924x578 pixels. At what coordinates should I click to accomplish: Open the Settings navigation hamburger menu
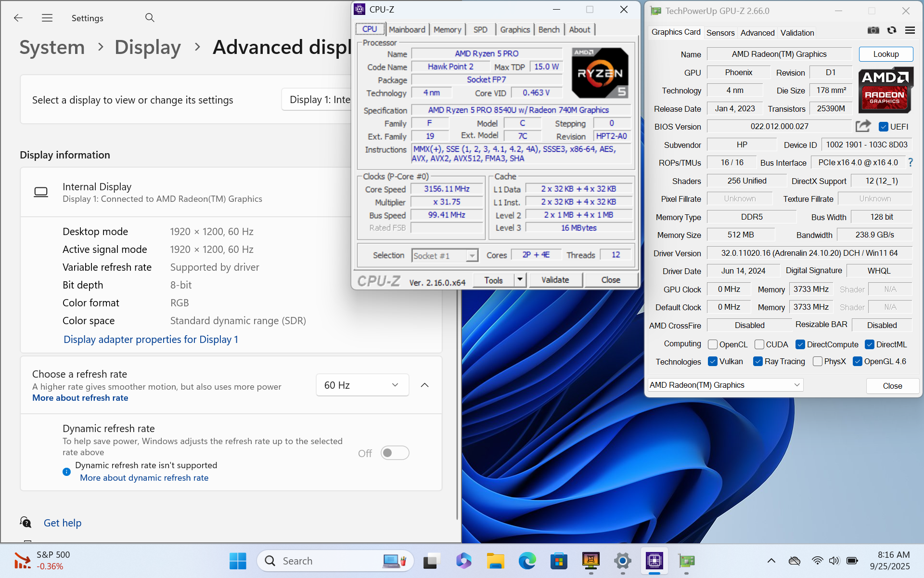(x=47, y=18)
